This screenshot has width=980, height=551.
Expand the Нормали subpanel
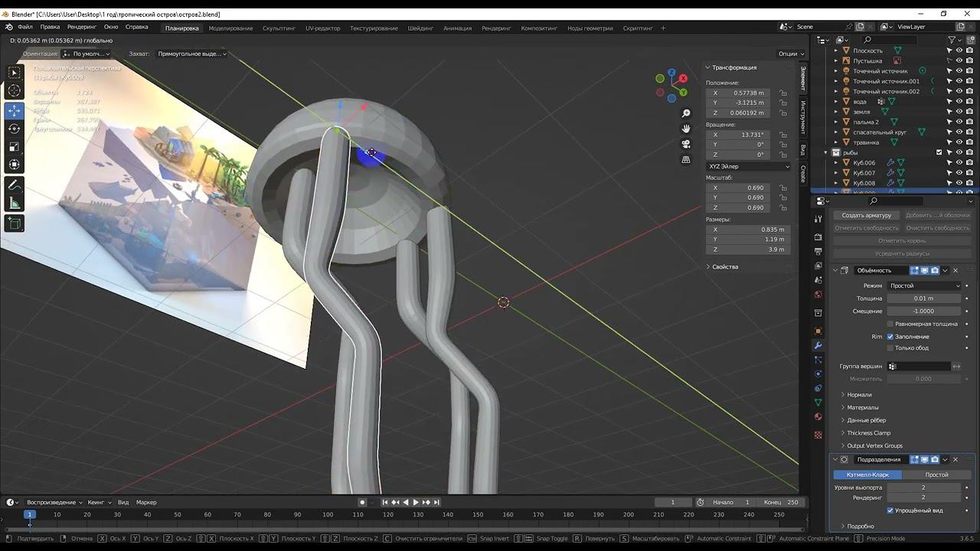tap(859, 395)
